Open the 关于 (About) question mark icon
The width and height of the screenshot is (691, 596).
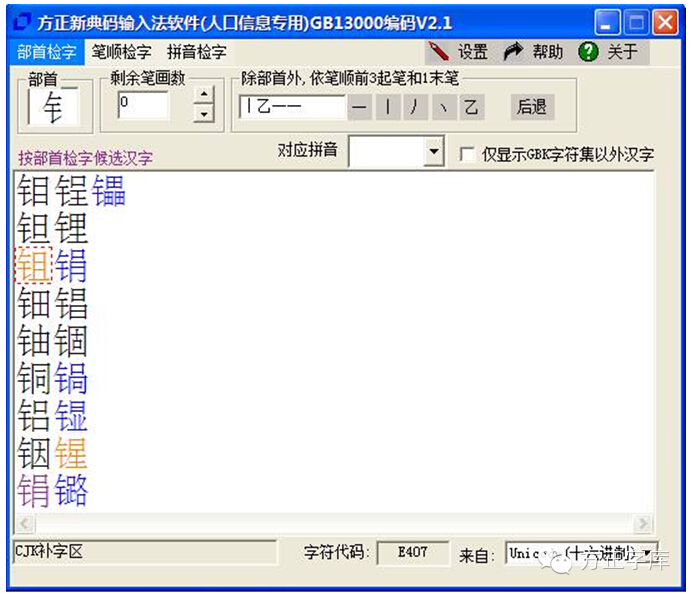tap(588, 52)
